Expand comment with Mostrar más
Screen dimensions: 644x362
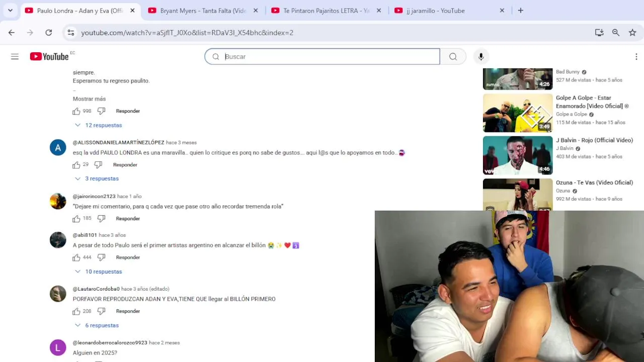tap(89, 99)
